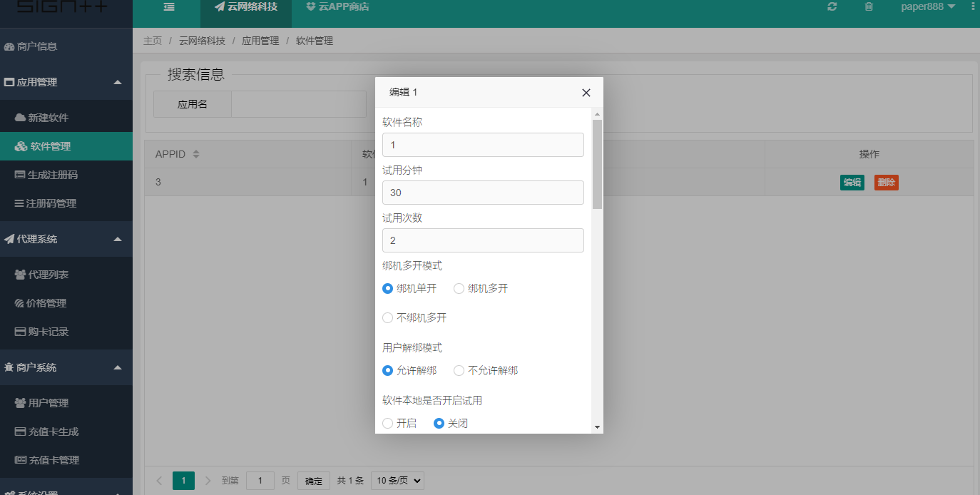980x495 pixels.
Task: Enable 开启 for software local trial
Action: pos(387,423)
